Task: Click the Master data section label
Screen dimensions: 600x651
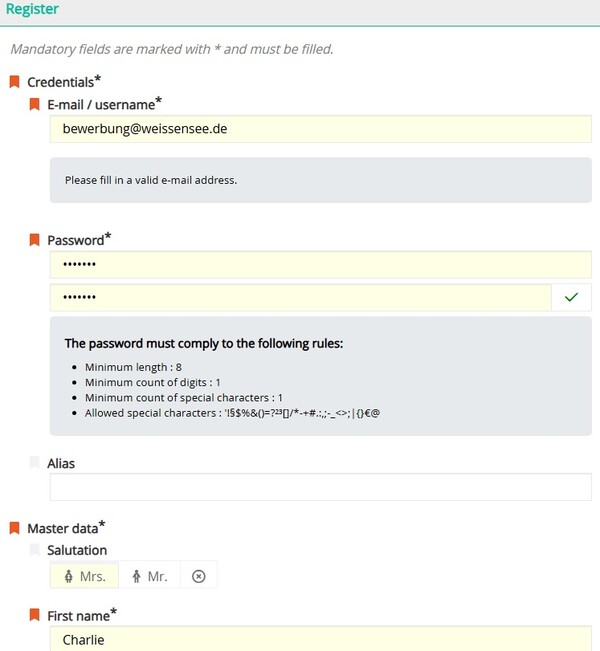Action: click(x=63, y=527)
